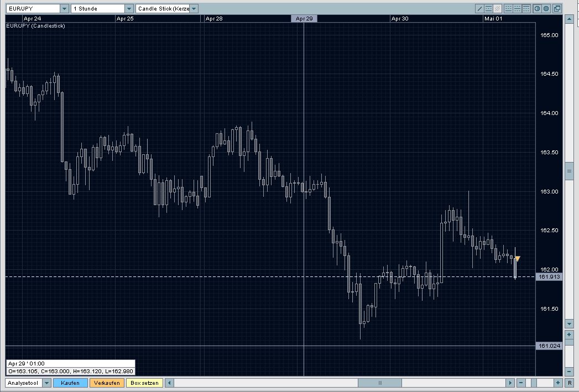Click the 163.00 price axis value
Screen dimensions: 579x392
pos(549,191)
